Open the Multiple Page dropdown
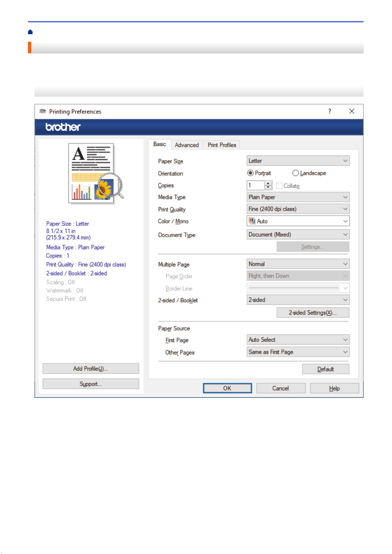The height and width of the screenshot is (554, 392). coord(298,264)
